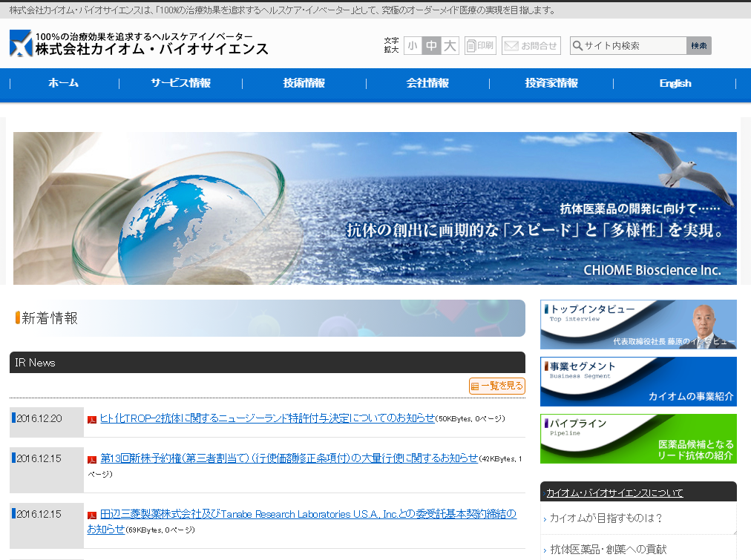Go to ホーム in the navigation bar

point(64,83)
